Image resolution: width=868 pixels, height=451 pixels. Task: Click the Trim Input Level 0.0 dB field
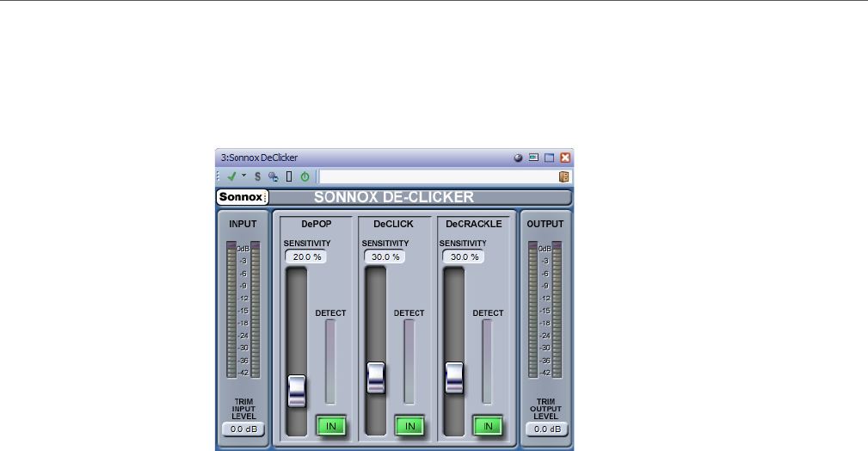(243, 429)
